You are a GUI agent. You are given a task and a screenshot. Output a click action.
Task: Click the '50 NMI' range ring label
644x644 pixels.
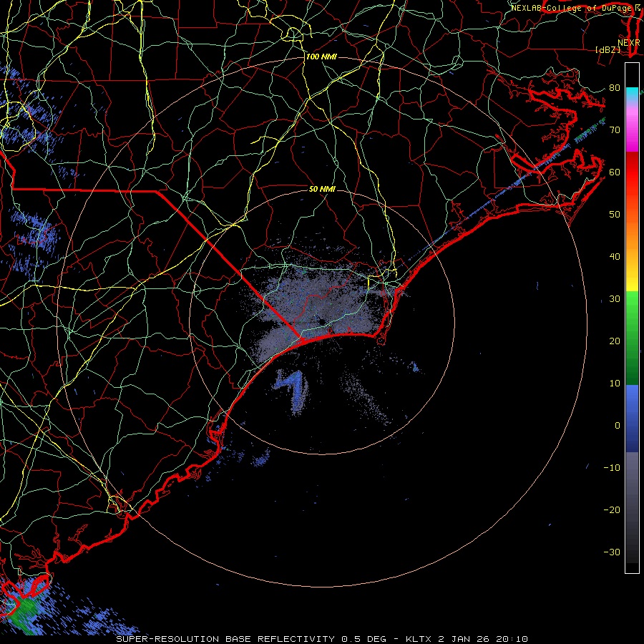322,190
